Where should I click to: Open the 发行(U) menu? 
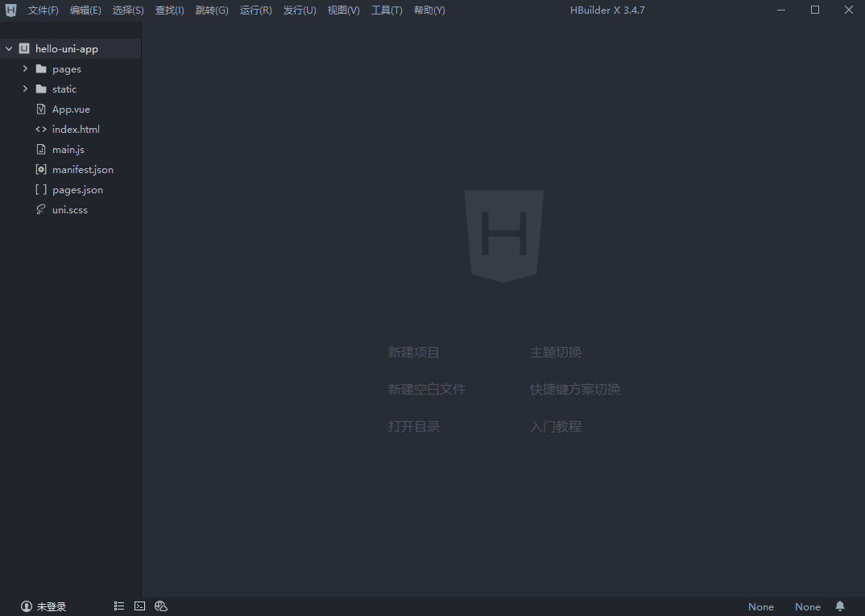tap(300, 10)
